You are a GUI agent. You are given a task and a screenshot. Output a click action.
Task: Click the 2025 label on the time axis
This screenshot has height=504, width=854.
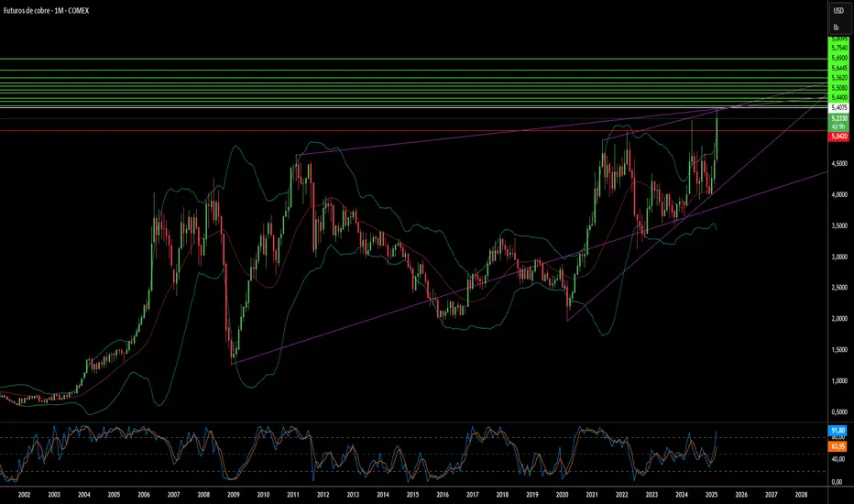click(x=712, y=495)
